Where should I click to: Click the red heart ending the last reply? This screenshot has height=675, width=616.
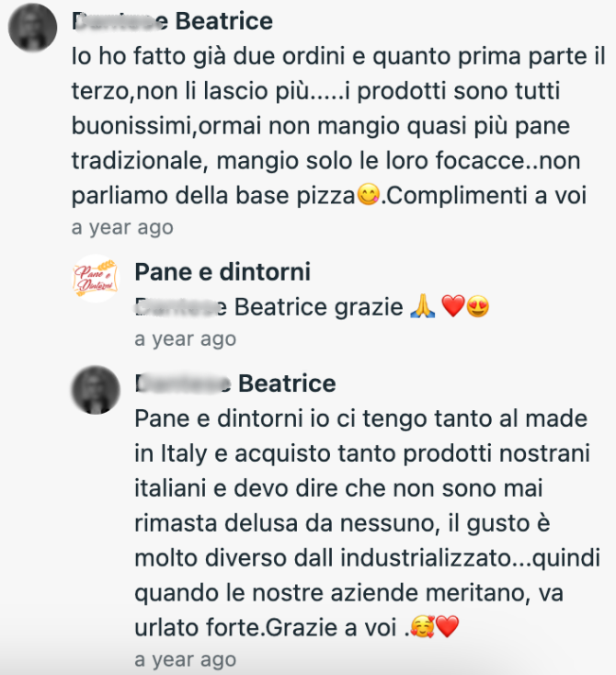pyautogui.click(x=447, y=630)
